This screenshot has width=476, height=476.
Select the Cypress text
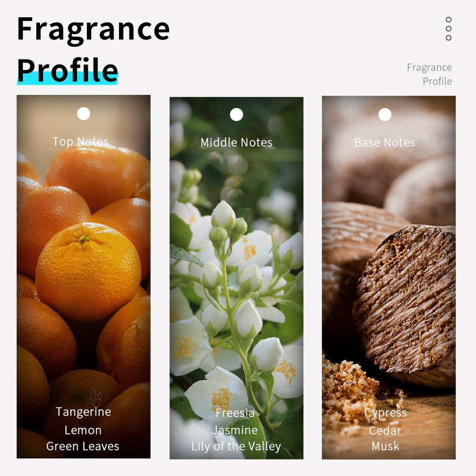386,413
